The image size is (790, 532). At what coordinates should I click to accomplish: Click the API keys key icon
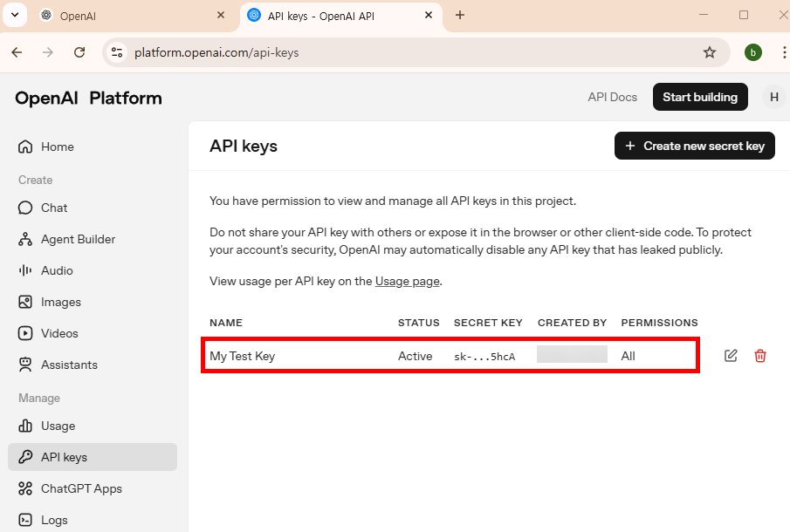[25, 457]
